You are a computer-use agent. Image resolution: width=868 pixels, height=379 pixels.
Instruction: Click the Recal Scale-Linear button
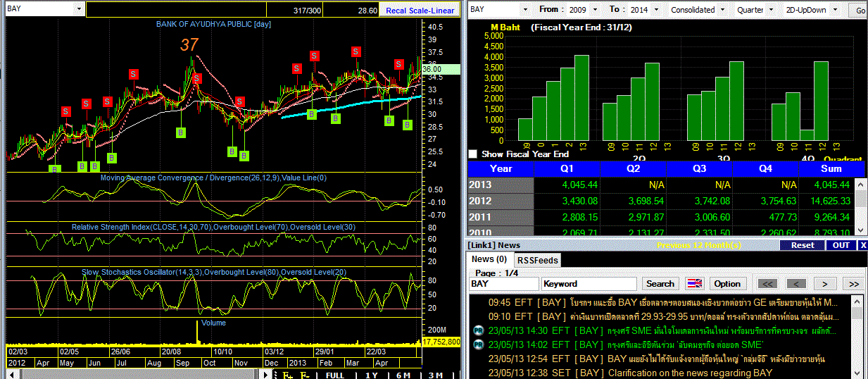[x=420, y=11]
